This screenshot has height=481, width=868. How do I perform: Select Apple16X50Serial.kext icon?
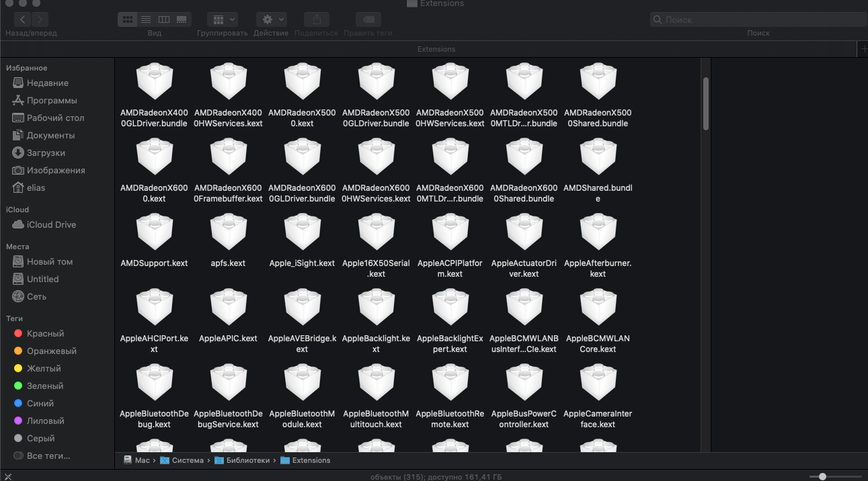(x=376, y=232)
